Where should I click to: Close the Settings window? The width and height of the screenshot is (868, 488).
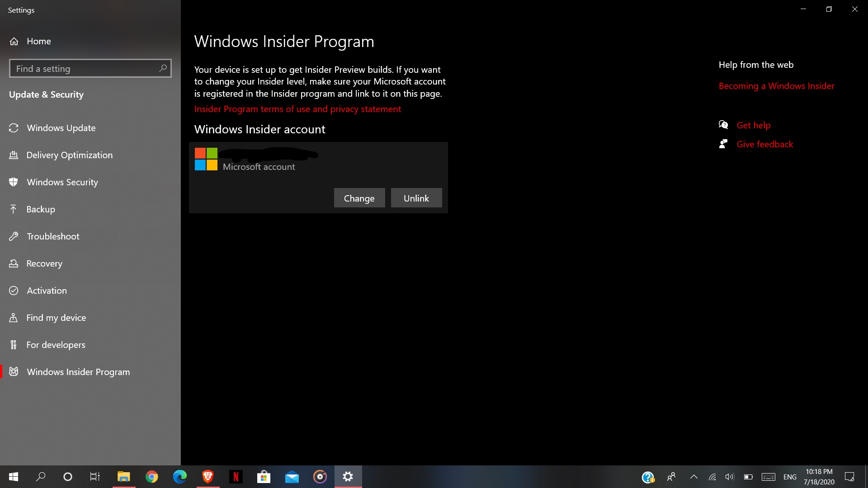[x=855, y=9]
